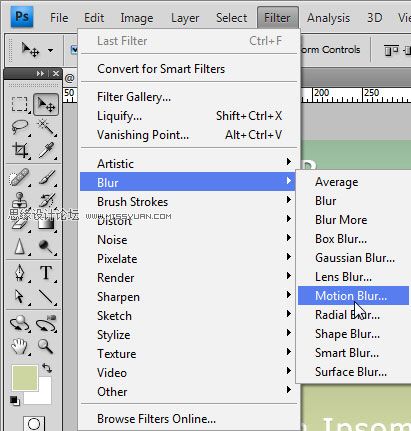Select the Eyedropper tool
The width and height of the screenshot is (411, 431).
coord(46,150)
